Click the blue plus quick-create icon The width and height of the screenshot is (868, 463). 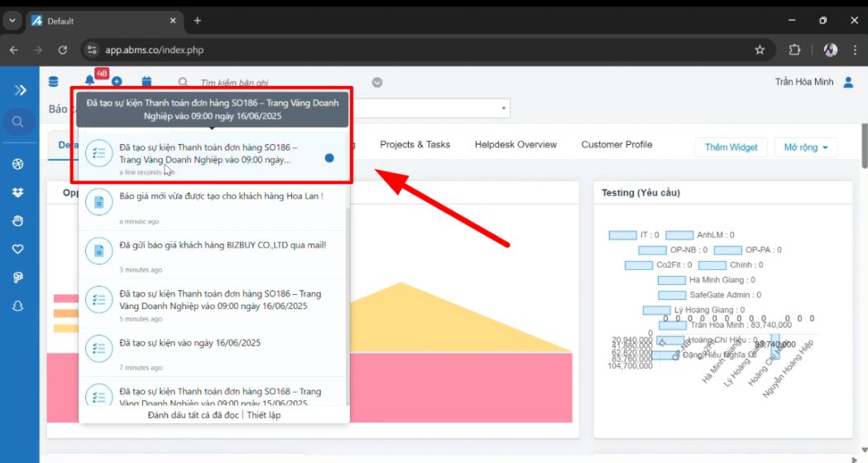pos(117,82)
